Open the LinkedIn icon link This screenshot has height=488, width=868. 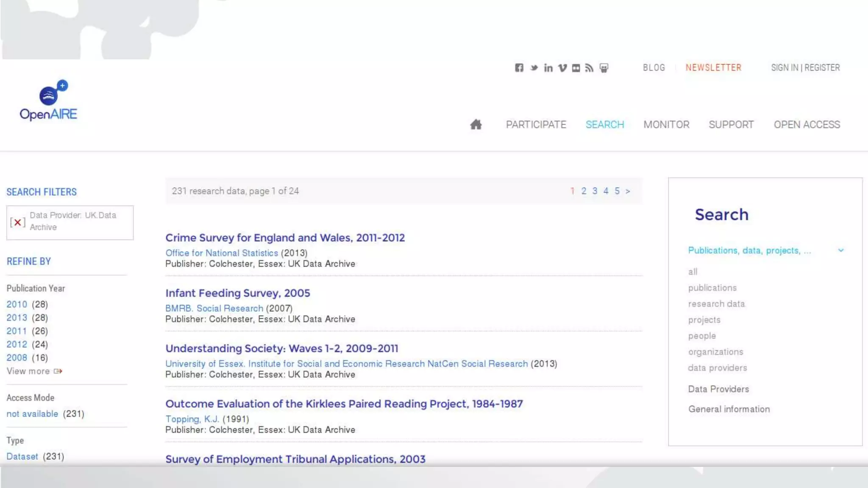click(x=548, y=68)
